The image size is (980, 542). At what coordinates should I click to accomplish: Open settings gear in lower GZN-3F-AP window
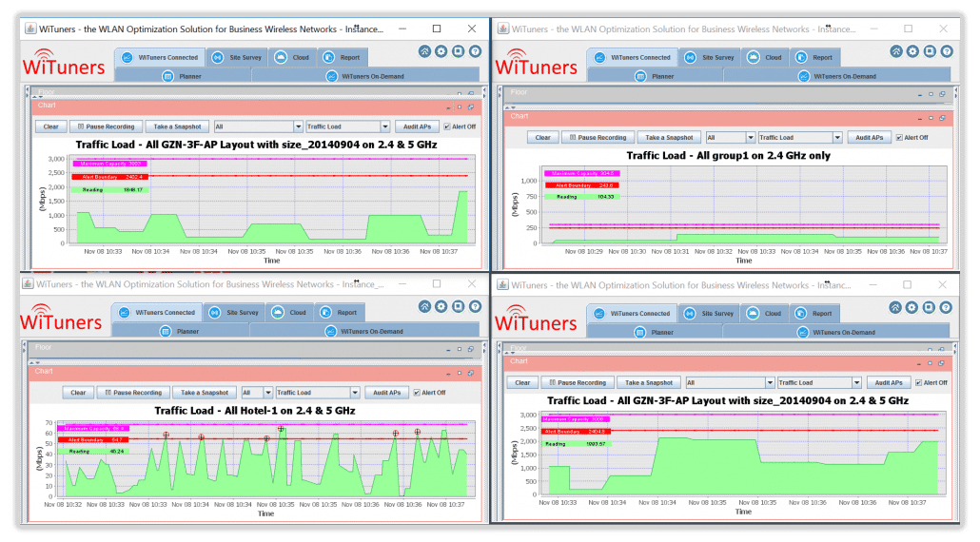(911, 307)
